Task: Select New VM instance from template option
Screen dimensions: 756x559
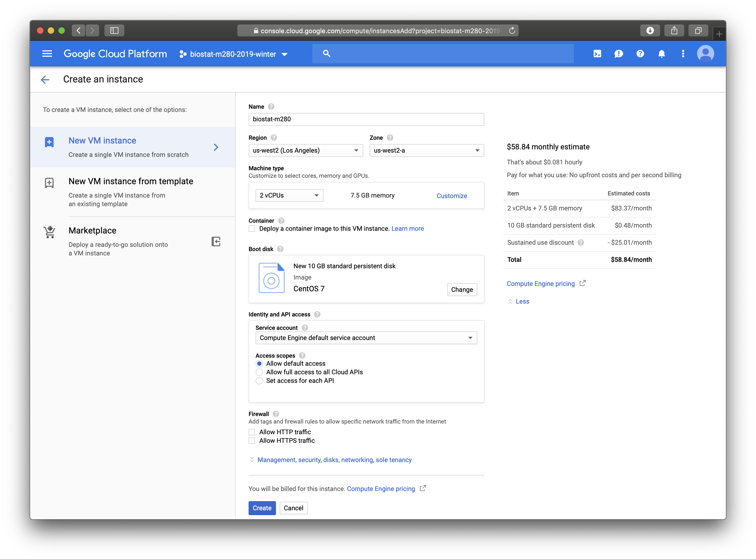Action: 131,181
